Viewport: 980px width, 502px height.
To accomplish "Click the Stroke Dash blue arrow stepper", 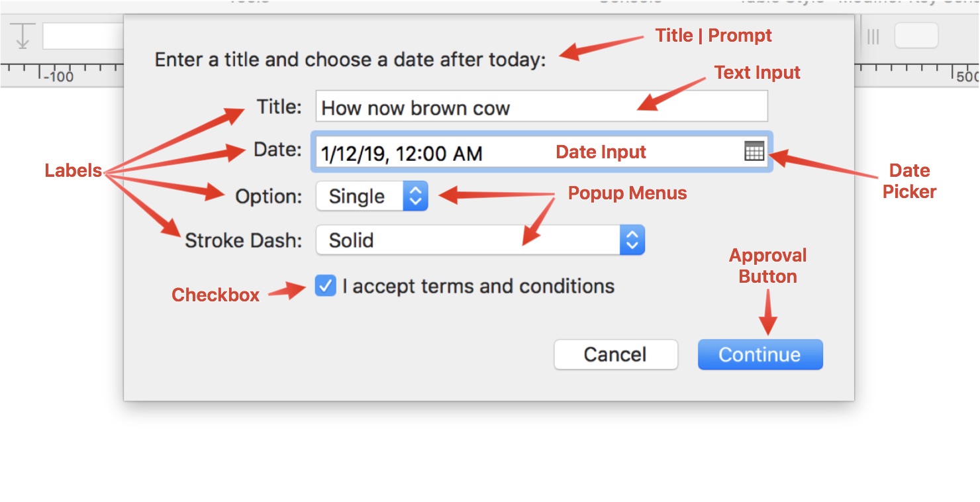I will coord(632,240).
